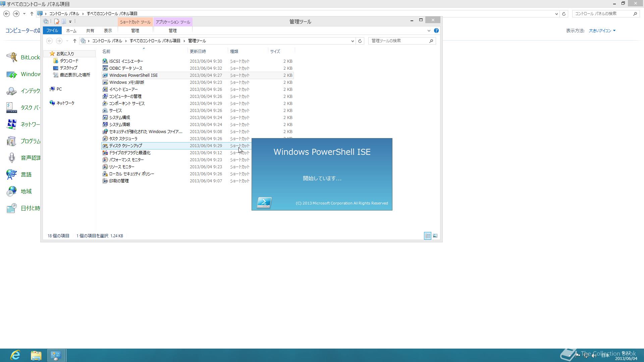Open File Explorer from the taskbar
The image size is (644, 362).
tap(36, 355)
